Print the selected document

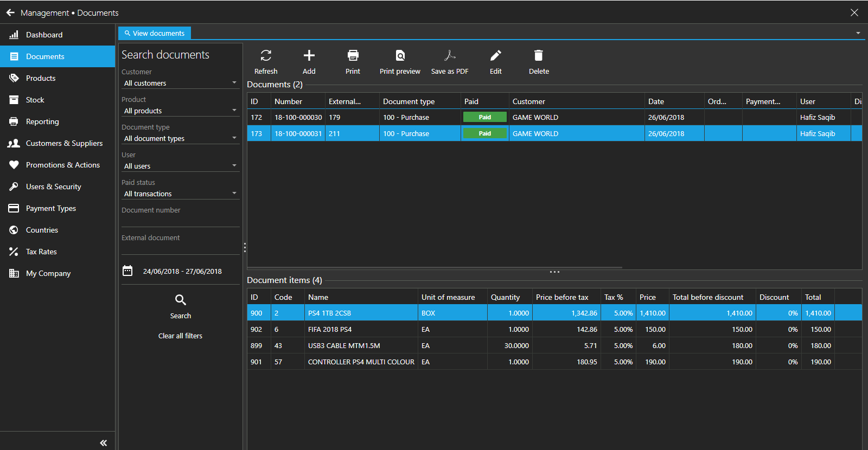point(353,56)
